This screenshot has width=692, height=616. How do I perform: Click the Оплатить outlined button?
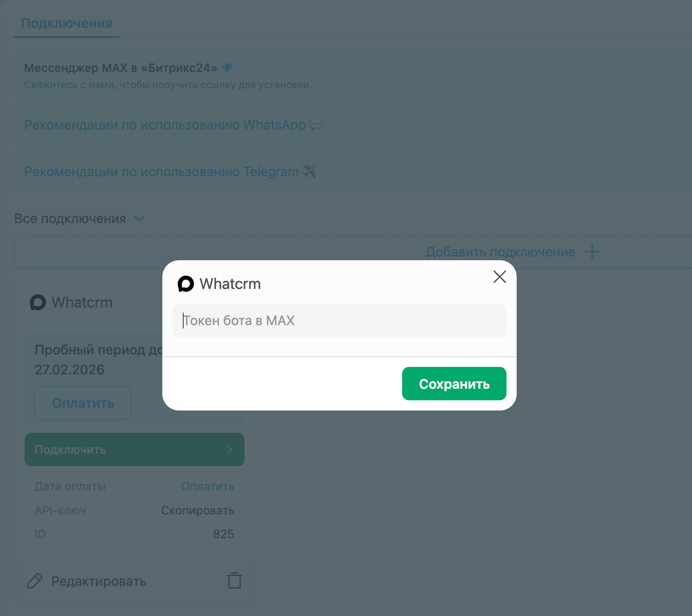coord(83,403)
